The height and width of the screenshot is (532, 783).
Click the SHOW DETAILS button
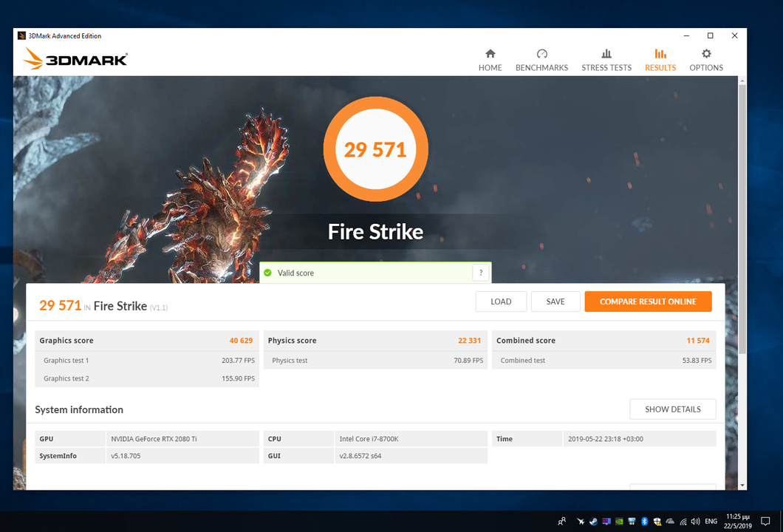[x=673, y=409]
